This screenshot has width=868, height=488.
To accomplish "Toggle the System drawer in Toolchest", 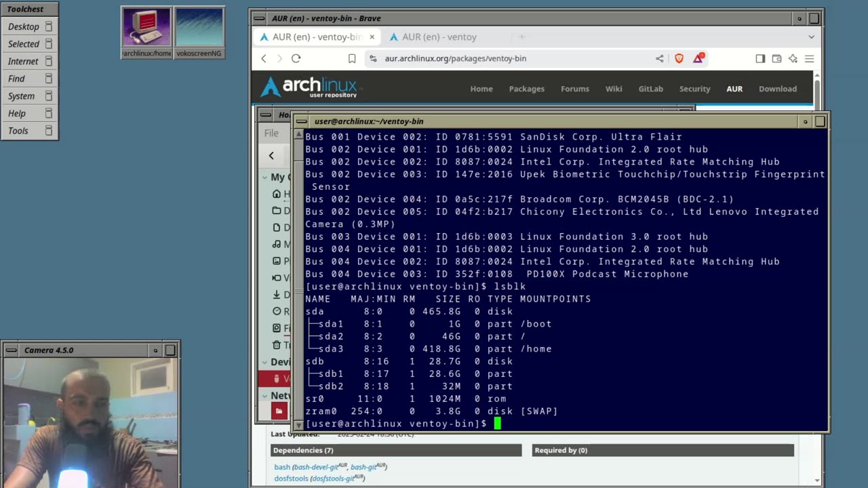I will 49,96.
